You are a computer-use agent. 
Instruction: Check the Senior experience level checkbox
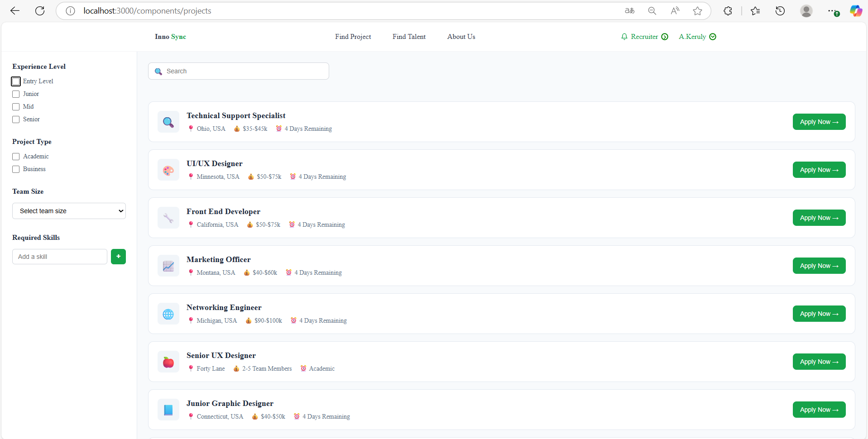16,119
